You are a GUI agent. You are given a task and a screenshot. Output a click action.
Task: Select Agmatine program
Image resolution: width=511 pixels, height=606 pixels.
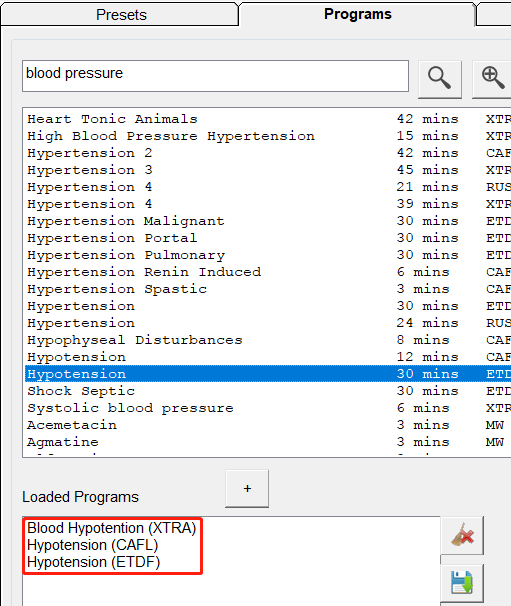pos(268,442)
